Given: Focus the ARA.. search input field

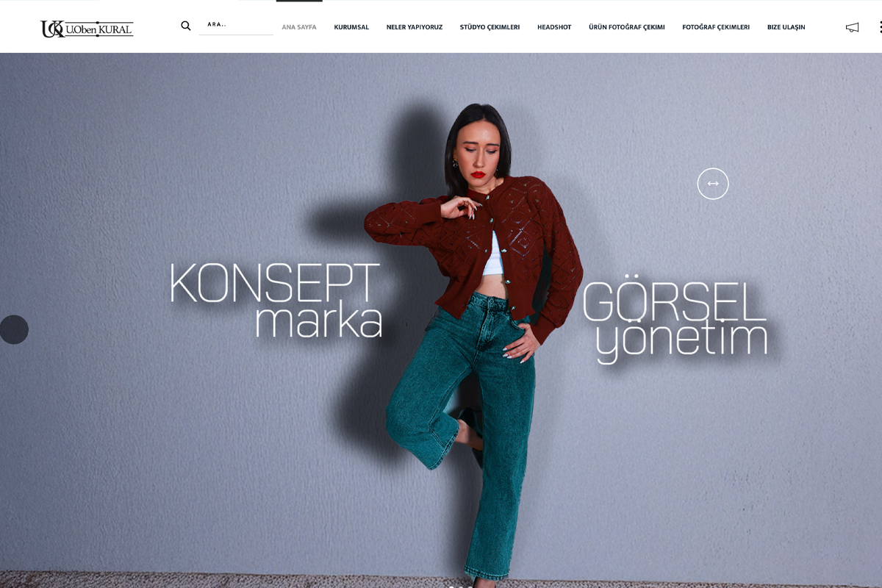Looking at the screenshot, I should [x=236, y=25].
